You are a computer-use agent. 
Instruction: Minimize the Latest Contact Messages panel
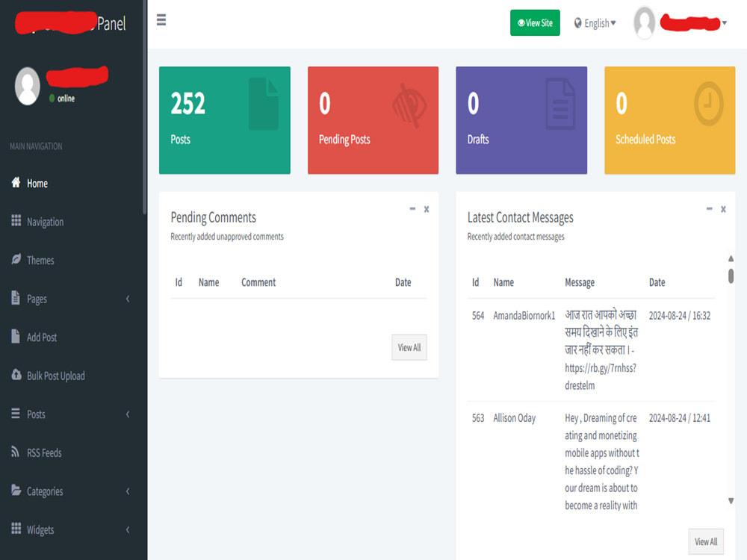[x=710, y=208]
